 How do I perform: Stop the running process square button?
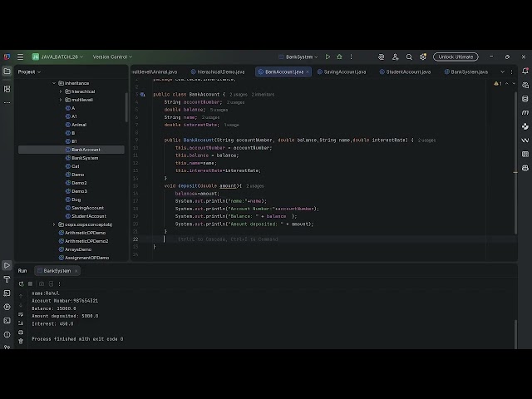[30, 283]
